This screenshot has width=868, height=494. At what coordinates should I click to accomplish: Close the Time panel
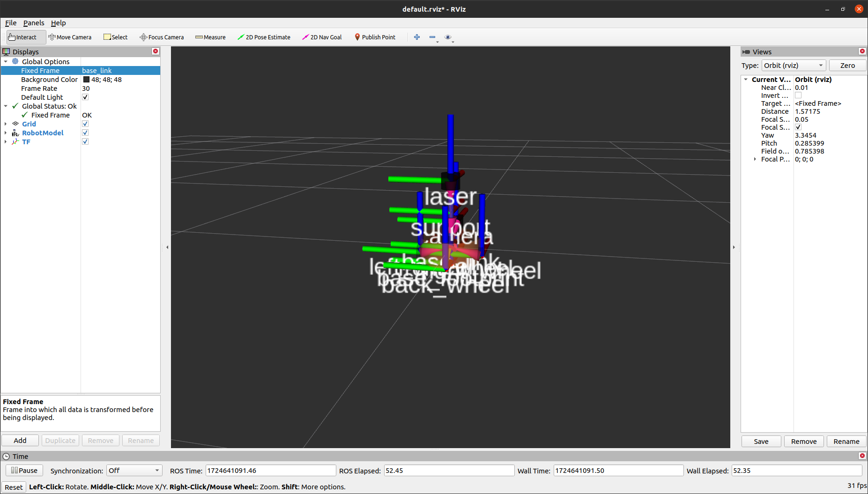tap(862, 456)
